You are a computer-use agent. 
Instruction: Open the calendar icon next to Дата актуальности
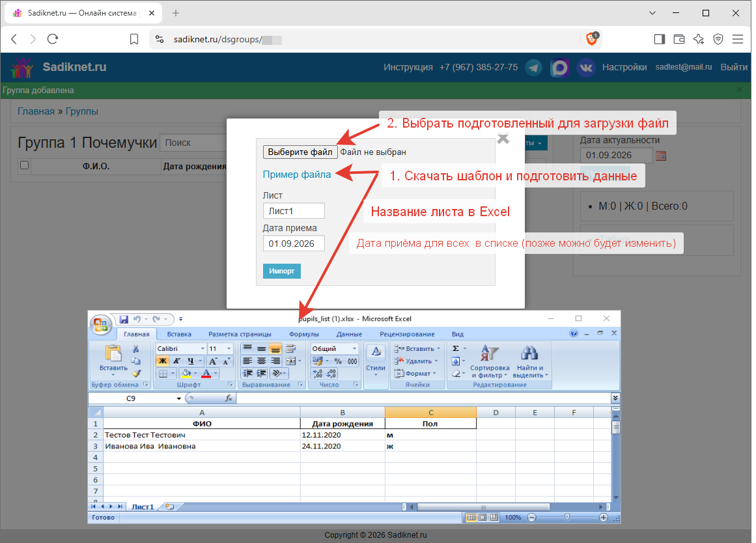point(660,156)
